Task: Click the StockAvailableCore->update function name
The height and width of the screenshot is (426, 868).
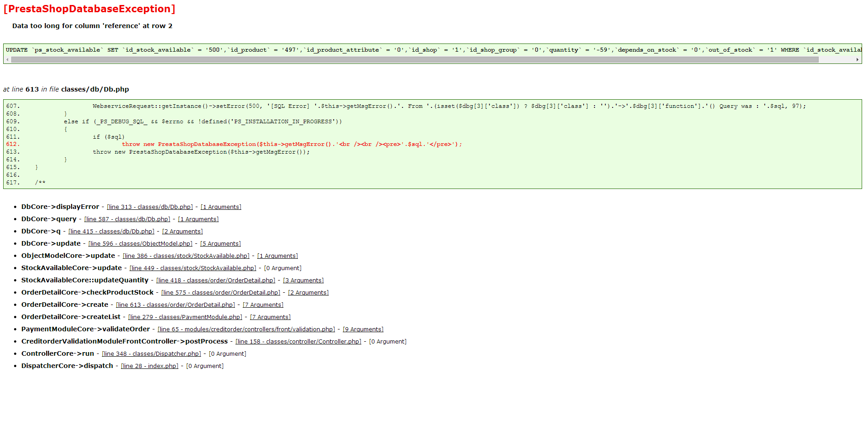Action: 72,268
